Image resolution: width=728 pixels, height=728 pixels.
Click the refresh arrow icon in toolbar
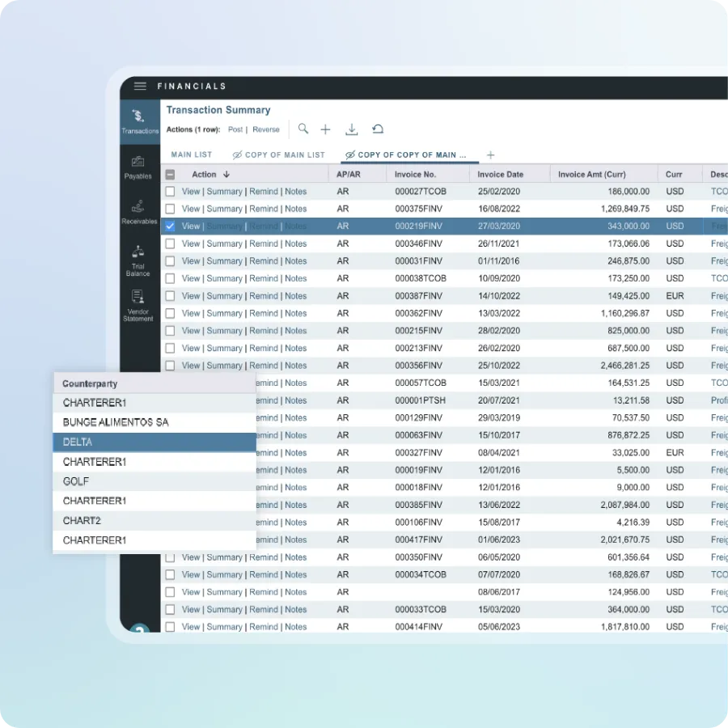click(x=377, y=129)
